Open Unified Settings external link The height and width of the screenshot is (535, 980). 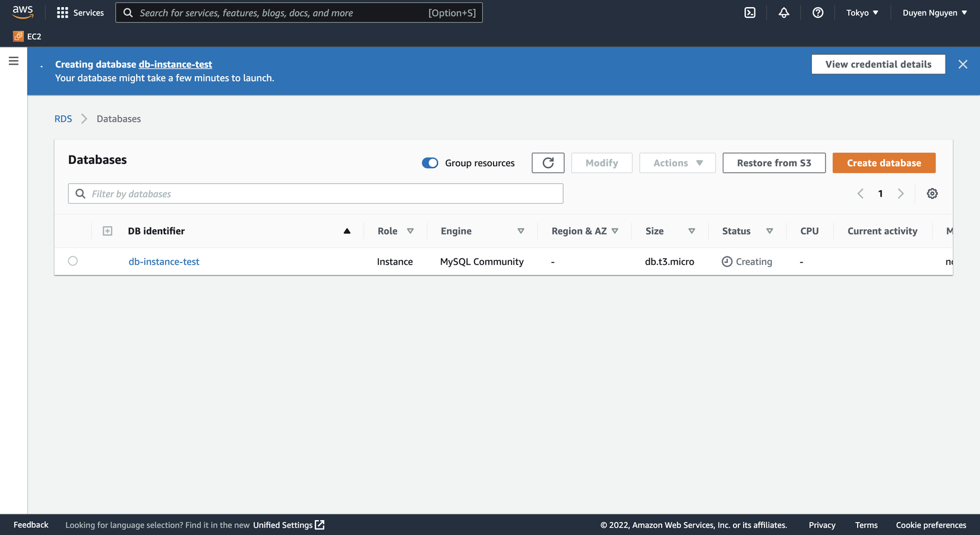point(289,525)
